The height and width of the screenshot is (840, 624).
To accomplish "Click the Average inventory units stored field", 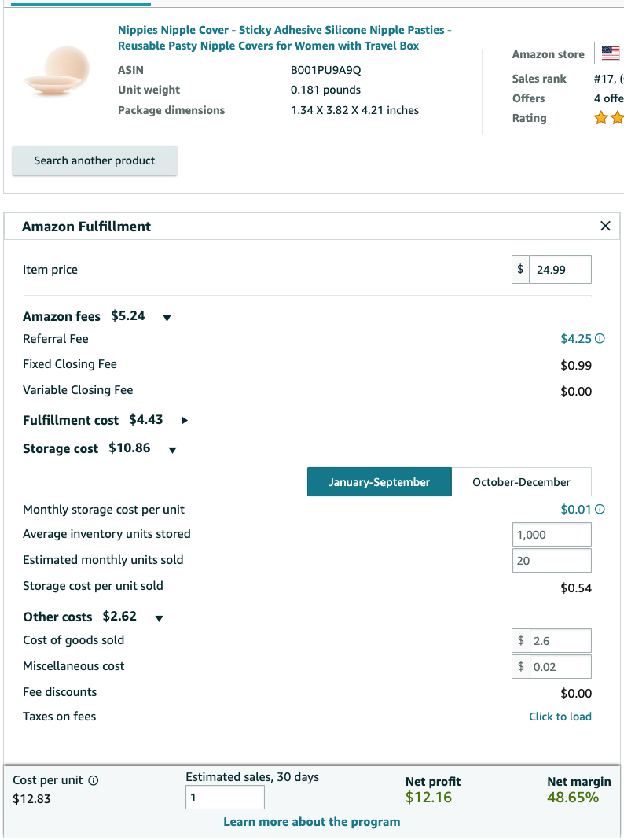I will coord(552,535).
